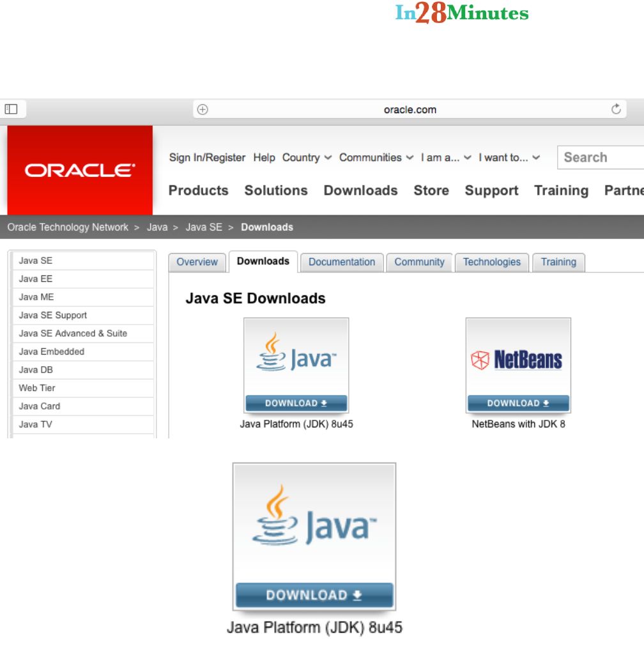Click the large enlarged DOWNLOAD button
This screenshot has width=644, height=646.
click(x=314, y=595)
